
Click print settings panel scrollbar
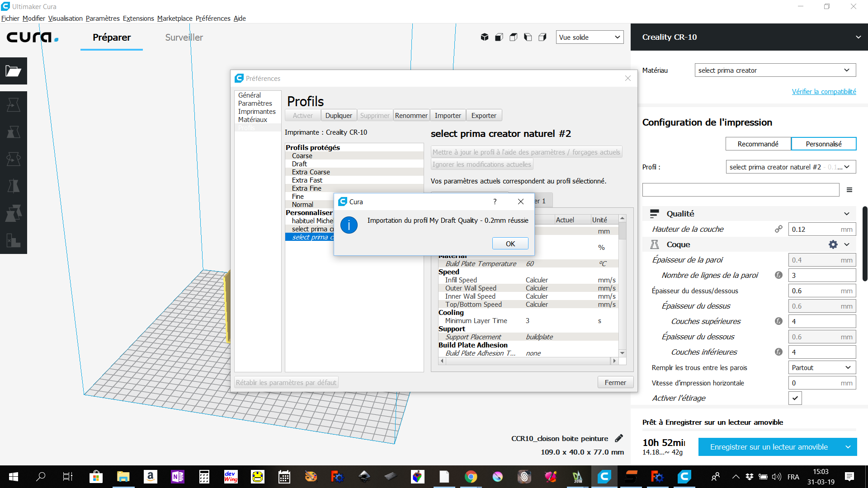tap(865, 244)
